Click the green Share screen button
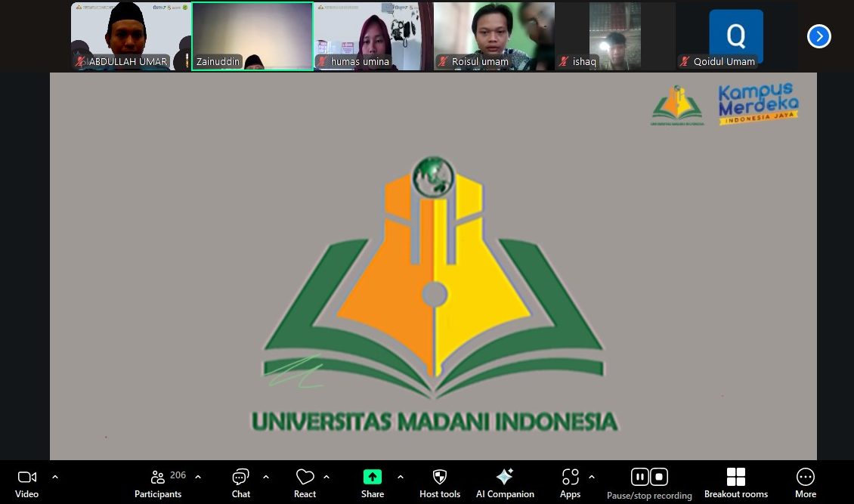The height and width of the screenshot is (504, 854). (373, 477)
